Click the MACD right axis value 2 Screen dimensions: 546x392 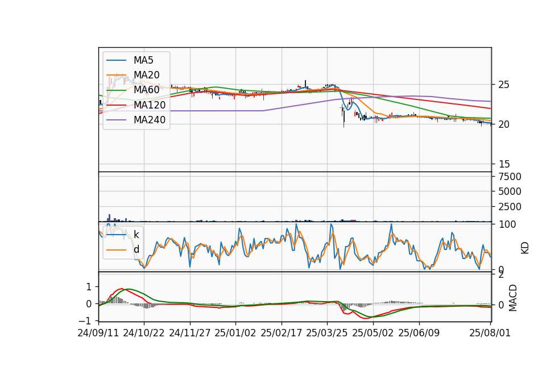coord(501,275)
